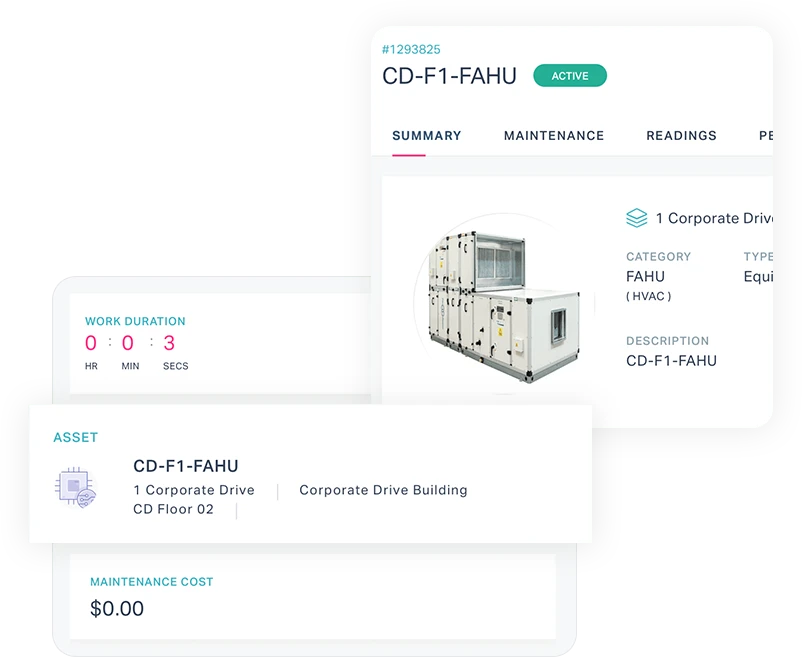Image resolution: width=802 pixels, height=657 pixels.
Task: Open the MAINTENANCE tab
Action: click(x=553, y=136)
